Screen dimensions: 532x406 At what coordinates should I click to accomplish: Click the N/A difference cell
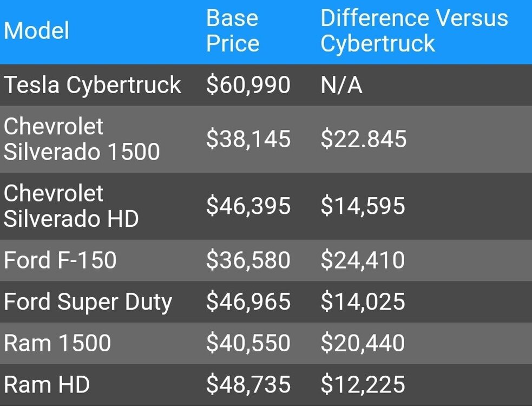[341, 85]
